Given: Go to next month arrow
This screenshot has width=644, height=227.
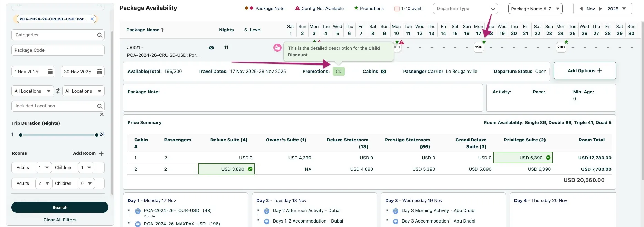Looking at the screenshot, I should click(600, 9).
